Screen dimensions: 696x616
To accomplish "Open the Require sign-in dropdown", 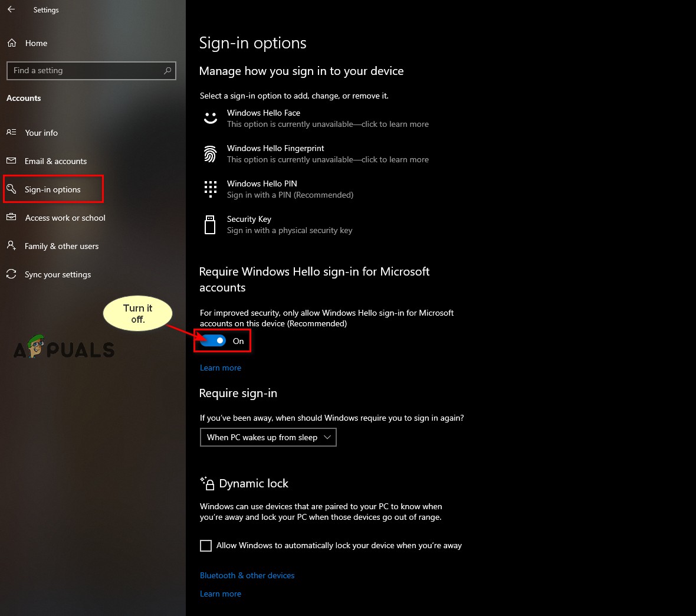I will (268, 437).
